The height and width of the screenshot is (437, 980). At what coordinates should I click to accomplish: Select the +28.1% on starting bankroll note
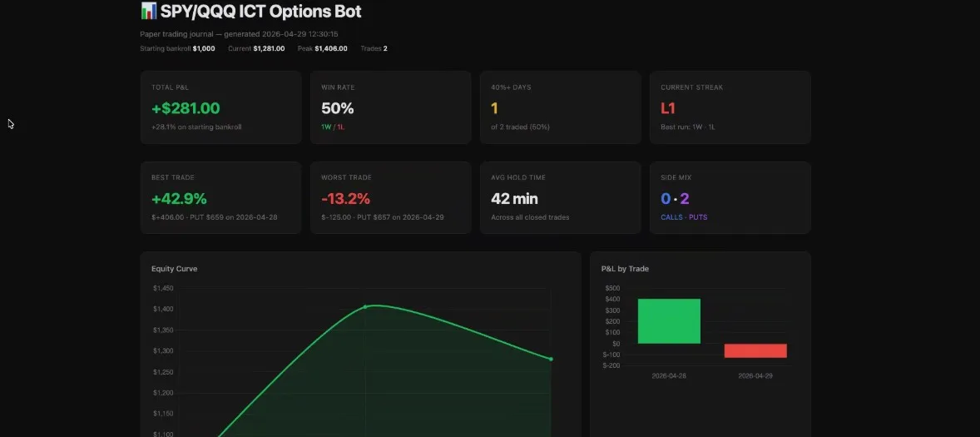(x=196, y=127)
